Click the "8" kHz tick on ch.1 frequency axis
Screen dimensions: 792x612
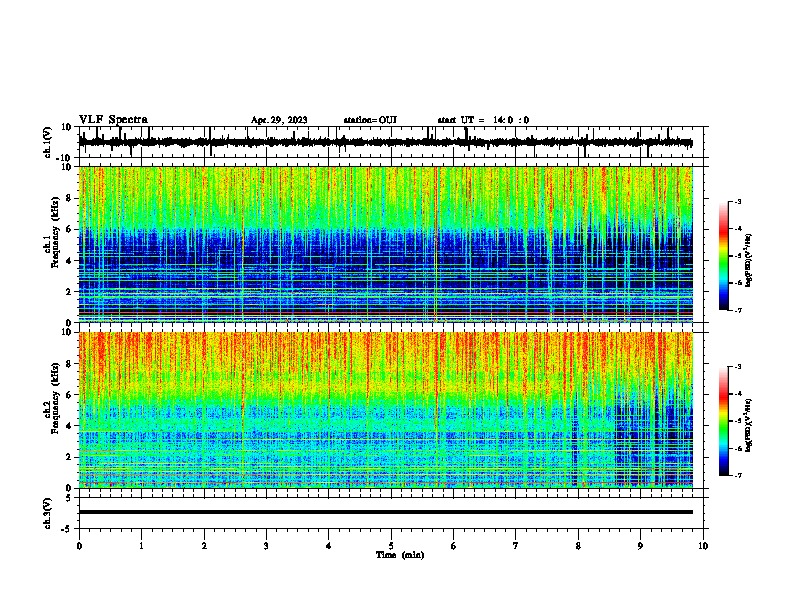pyautogui.click(x=70, y=198)
